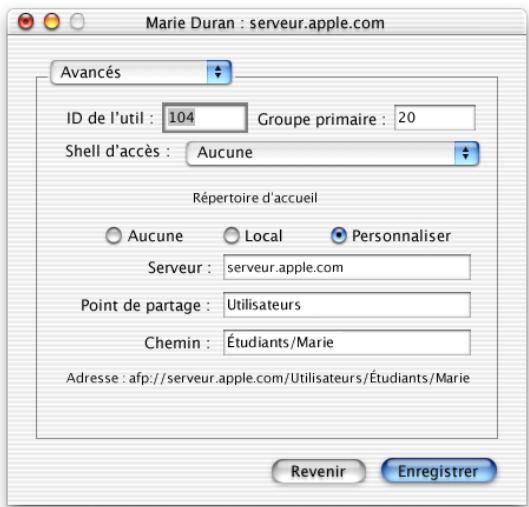Click the Répertoire d'accueil heading

click(255, 198)
